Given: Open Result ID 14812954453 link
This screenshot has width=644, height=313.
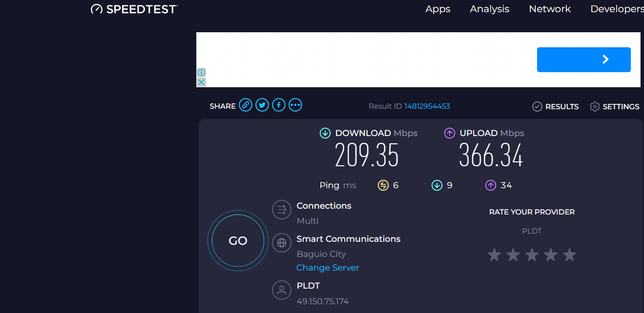Looking at the screenshot, I should coord(427,106).
